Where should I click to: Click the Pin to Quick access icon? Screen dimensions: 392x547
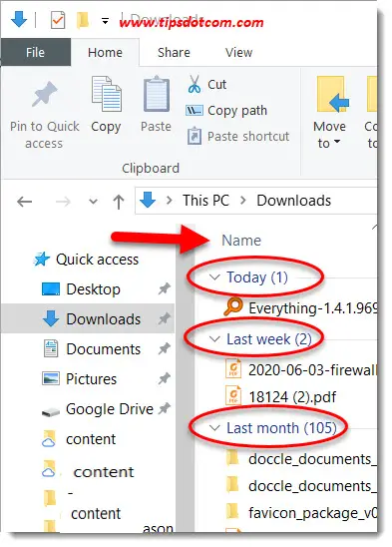tap(44, 94)
